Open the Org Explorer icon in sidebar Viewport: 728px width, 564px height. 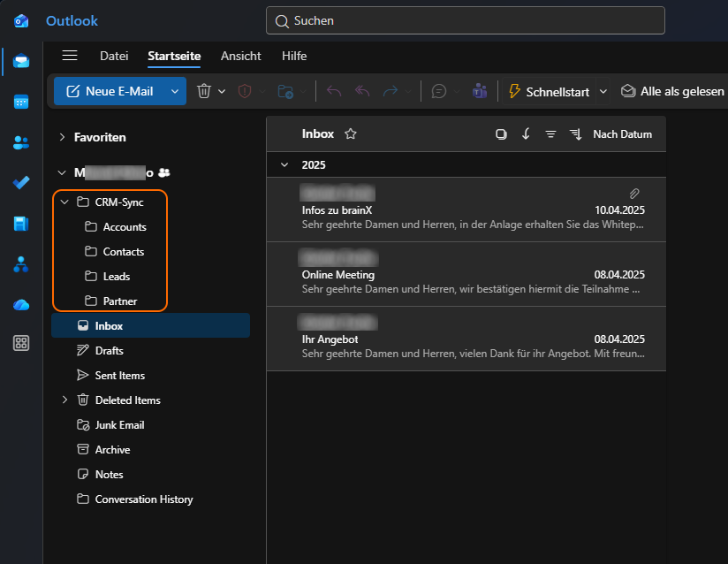coord(21,264)
